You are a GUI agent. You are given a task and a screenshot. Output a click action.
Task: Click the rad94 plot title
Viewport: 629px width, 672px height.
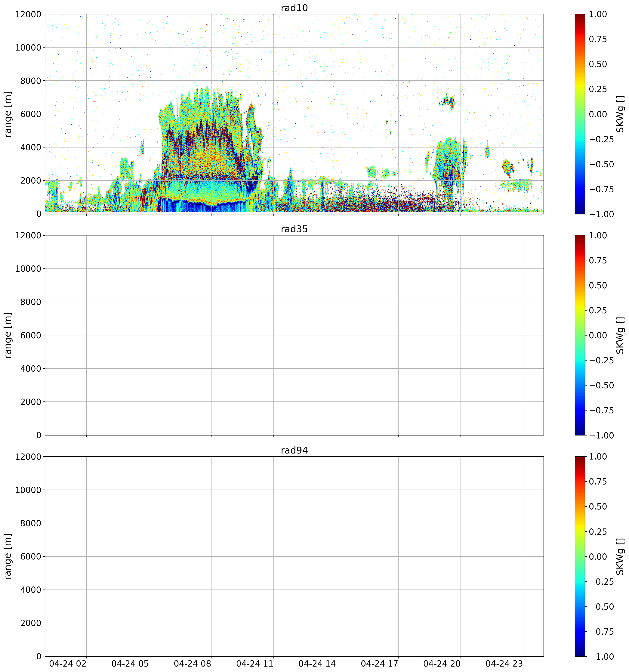pyautogui.click(x=294, y=451)
